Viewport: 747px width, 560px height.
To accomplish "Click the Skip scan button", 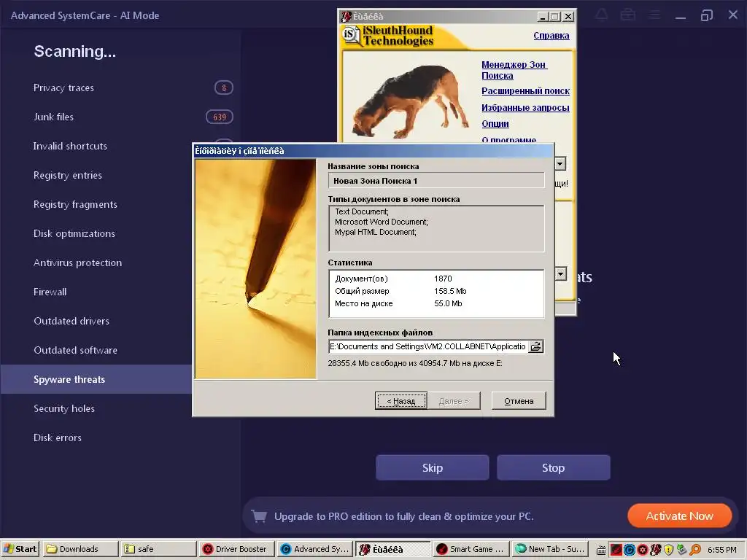I will point(432,467).
